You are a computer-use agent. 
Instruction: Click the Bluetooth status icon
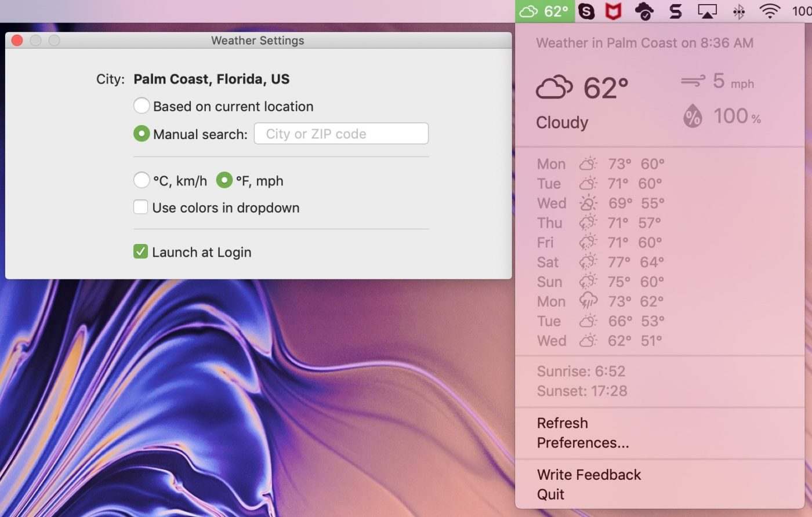tap(738, 12)
